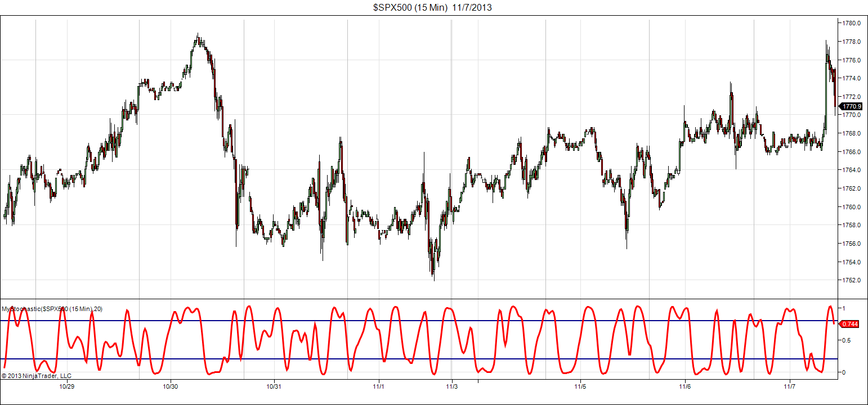Click the 10/30 date label
868x405 pixels.
click(x=171, y=386)
